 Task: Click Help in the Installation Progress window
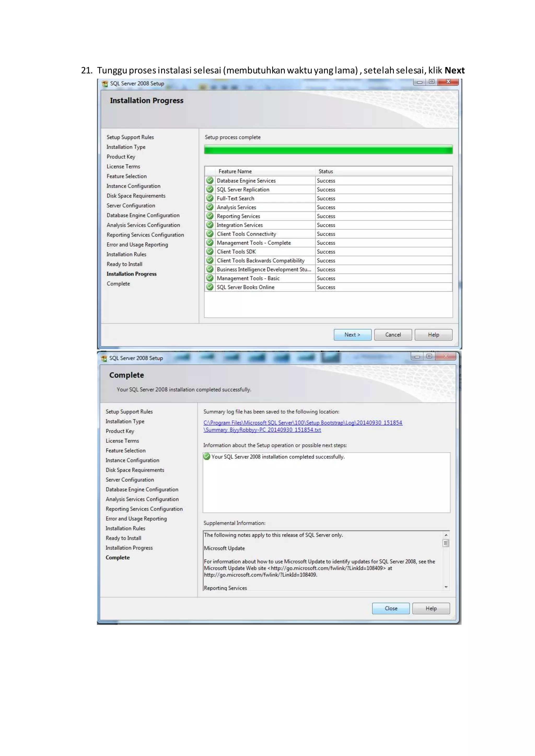[433, 335]
